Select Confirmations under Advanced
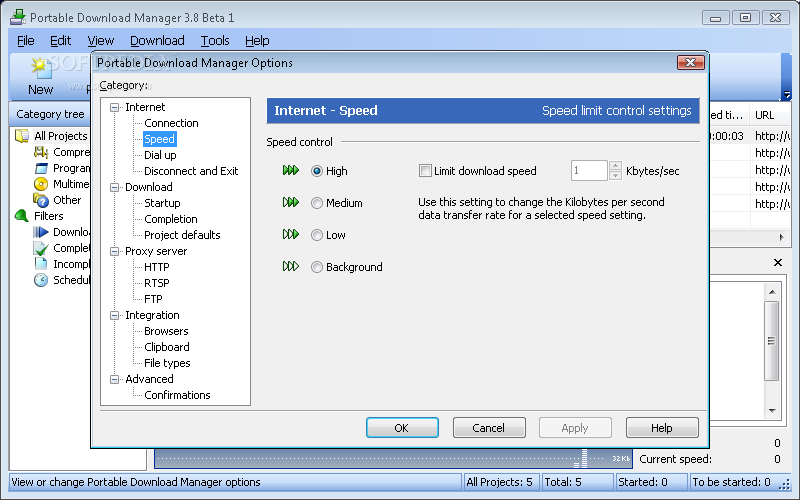 click(177, 395)
